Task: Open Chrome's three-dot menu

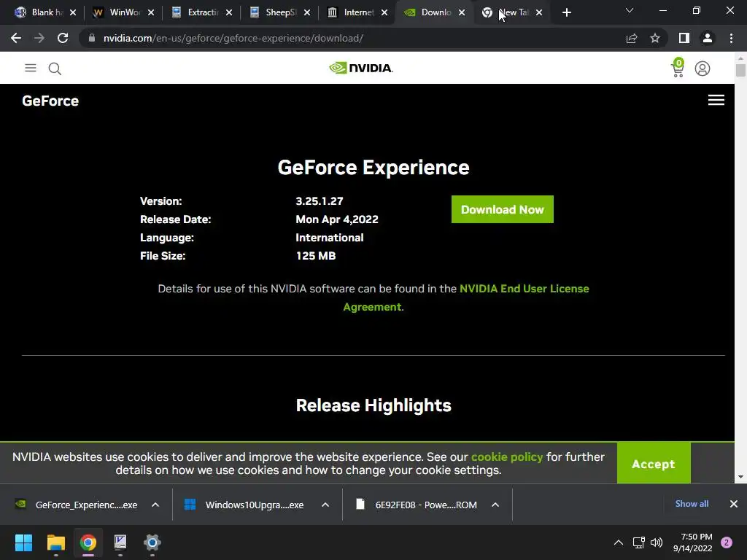Action: tap(731, 38)
